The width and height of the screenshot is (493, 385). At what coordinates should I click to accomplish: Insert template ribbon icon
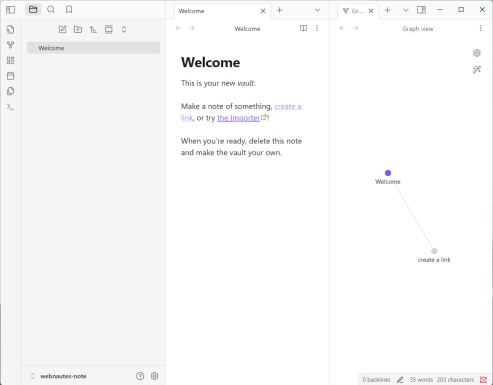tap(10, 91)
